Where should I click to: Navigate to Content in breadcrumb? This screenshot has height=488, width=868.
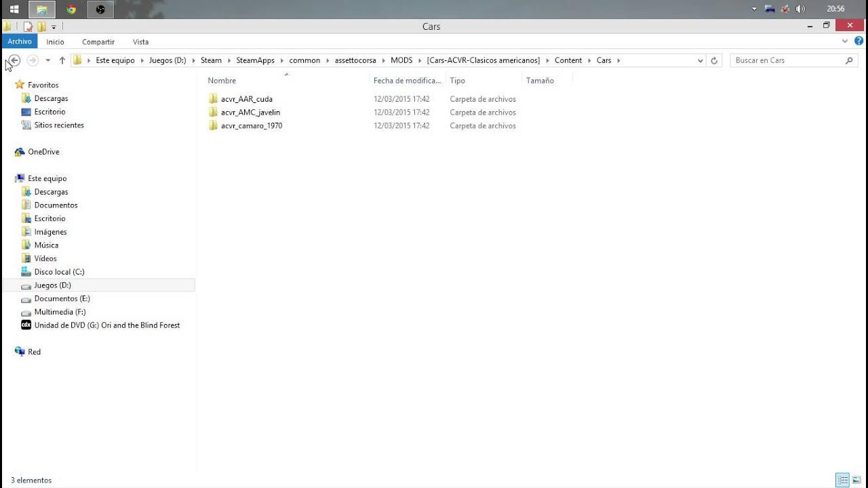(x=568, y=60)
